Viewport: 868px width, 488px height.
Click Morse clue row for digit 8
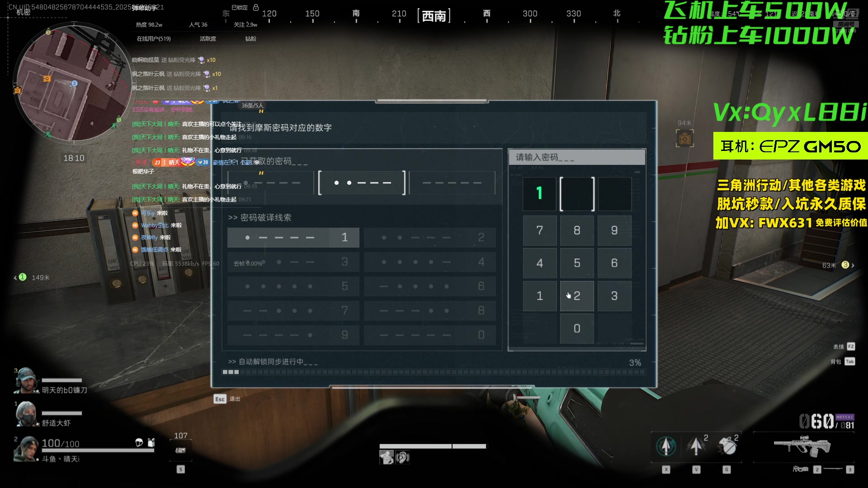click(x=430, y=310)
